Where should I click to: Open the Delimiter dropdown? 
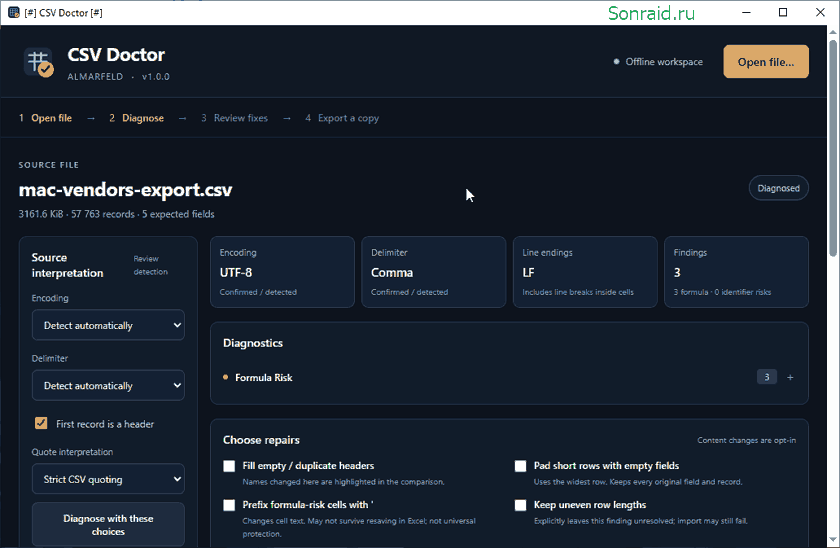(108, 386)
